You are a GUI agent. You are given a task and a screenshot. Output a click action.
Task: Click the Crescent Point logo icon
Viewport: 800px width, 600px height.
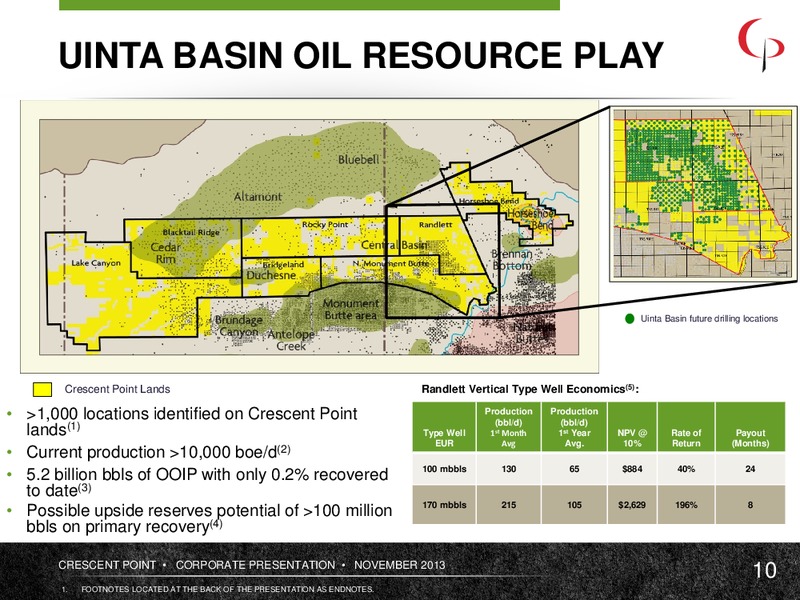coord(761,45)
